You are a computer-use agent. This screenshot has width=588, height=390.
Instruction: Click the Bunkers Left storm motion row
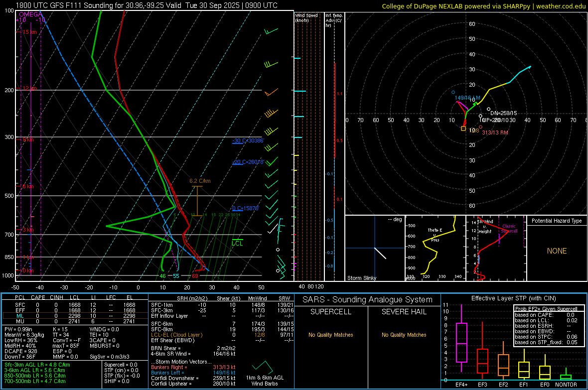193,373
